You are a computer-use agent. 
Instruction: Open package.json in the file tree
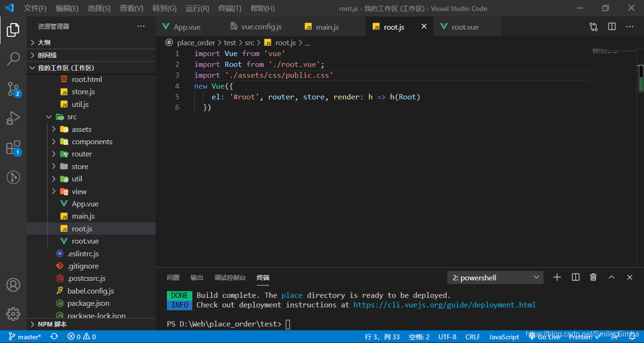click(x=91, y=303)
